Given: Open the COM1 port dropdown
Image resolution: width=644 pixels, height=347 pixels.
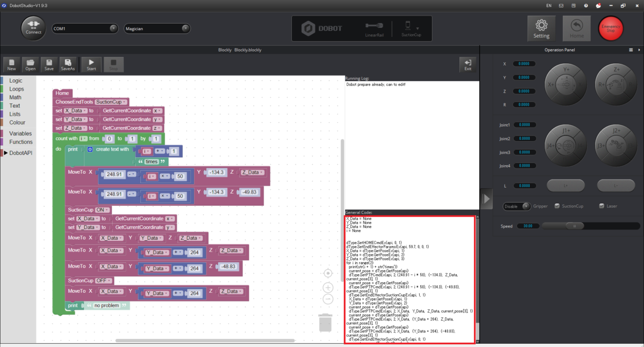Looking at the screenshot, I should pyautogui.click(x=85, y=28).
